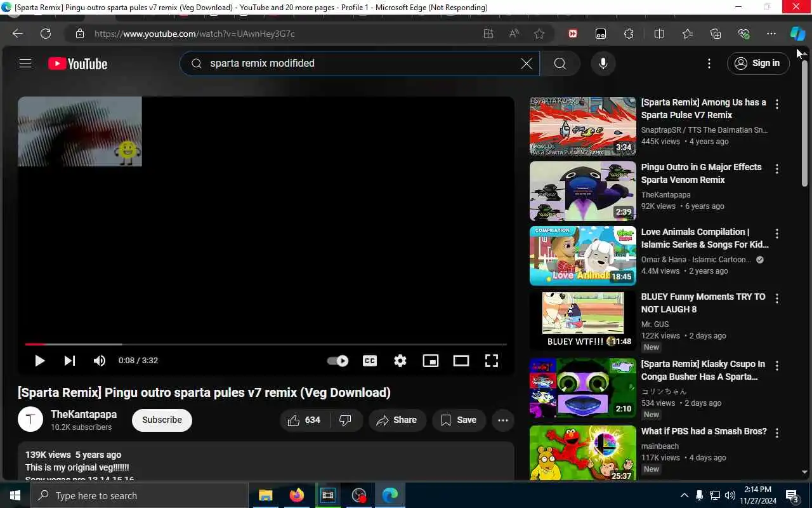Image resolution: width=812 pixels, height=508 pixels.
Task: Open the YouTube guide hamburger menu
Action: tap(25, 63)
